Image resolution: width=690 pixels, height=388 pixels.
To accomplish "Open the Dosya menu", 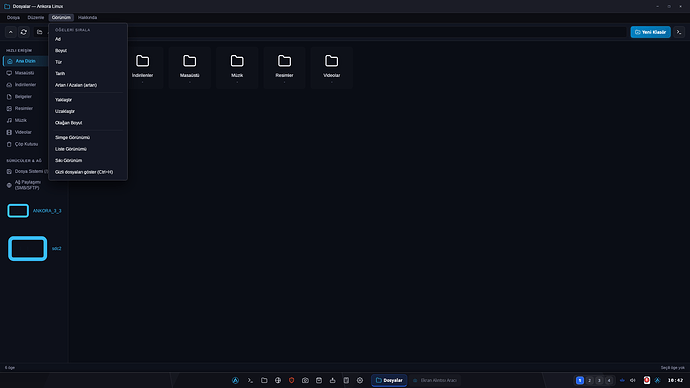I will point(13,18).
